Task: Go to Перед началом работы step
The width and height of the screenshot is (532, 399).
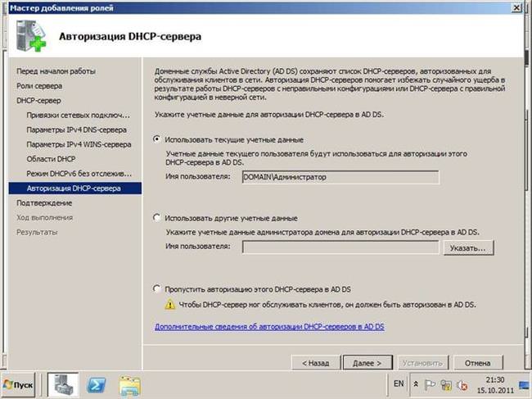Action: (x=56, y=71)
